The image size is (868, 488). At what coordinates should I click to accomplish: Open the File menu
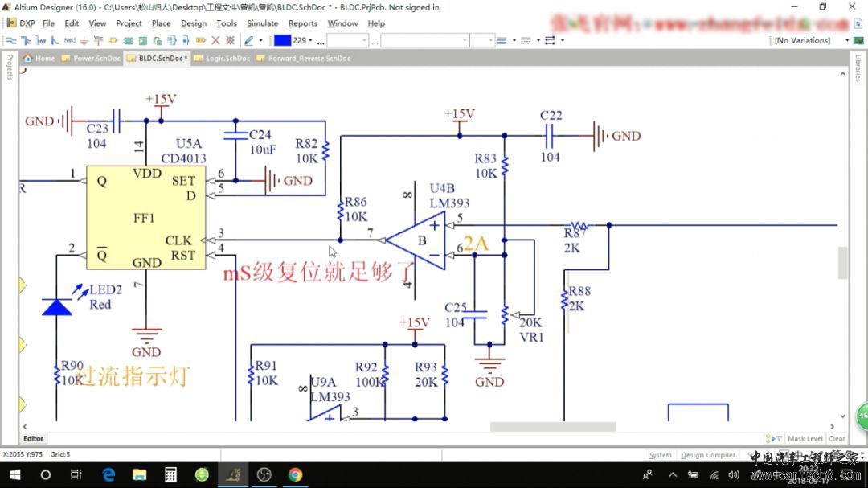49,23
